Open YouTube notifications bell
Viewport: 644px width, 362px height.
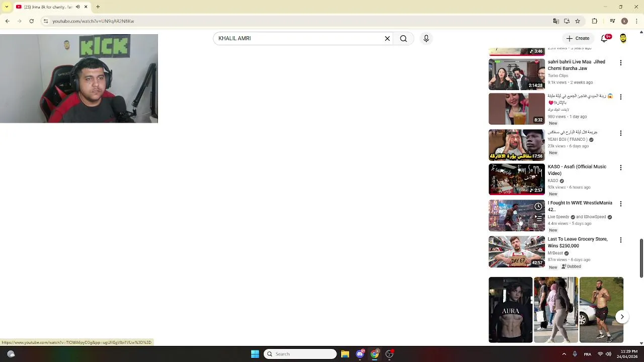(605, 38)
